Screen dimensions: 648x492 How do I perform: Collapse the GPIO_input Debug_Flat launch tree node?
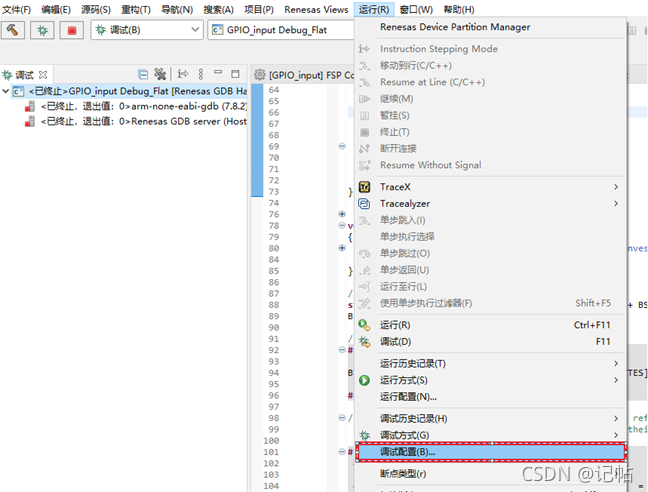click(5, 91)
